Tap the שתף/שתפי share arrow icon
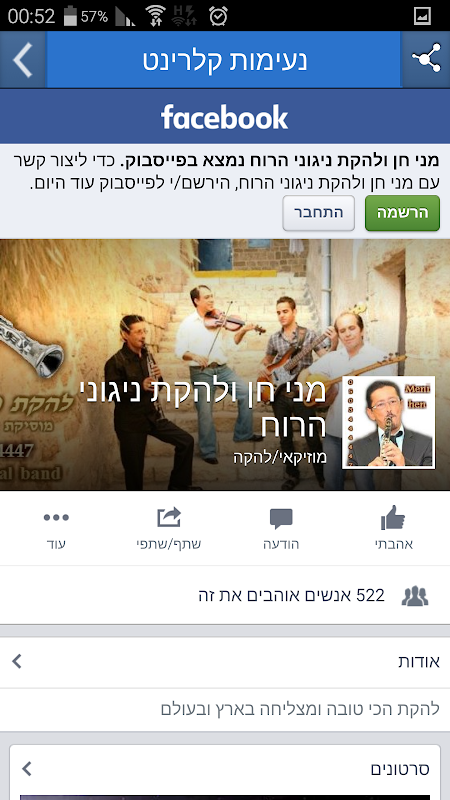This screenshot has width=450, height=800. pyautogui.click(x=168, y=518)
